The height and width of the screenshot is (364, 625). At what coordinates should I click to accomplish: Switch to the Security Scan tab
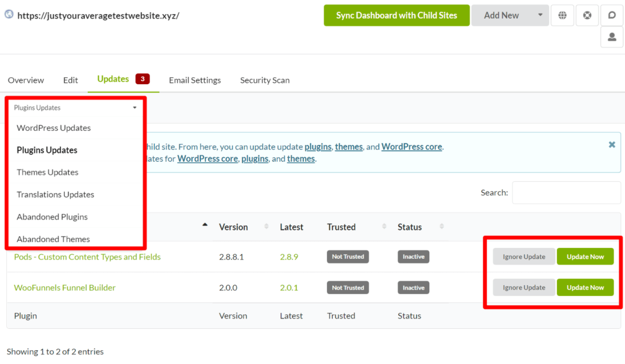pos(265,80)
